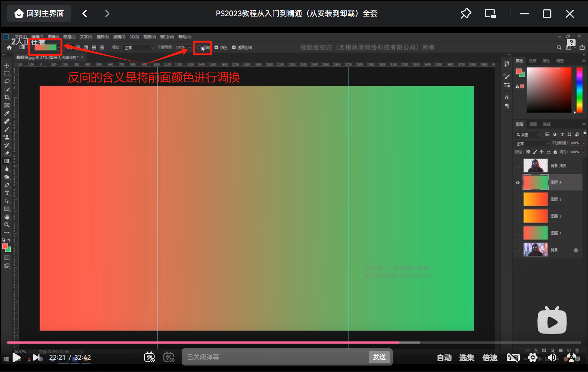
Task: Select the Clone Stamp tool
Action: coord(7,137)
